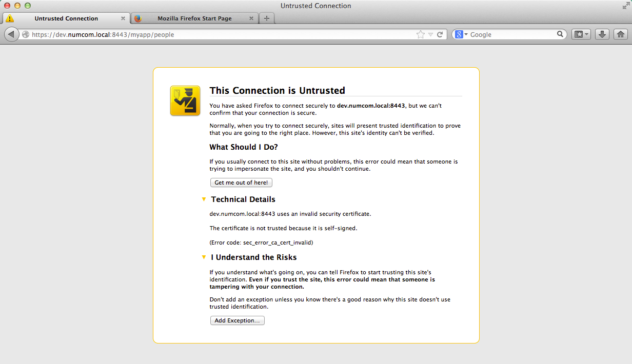Select the Untrusted Connection tab

click(66, 18)
